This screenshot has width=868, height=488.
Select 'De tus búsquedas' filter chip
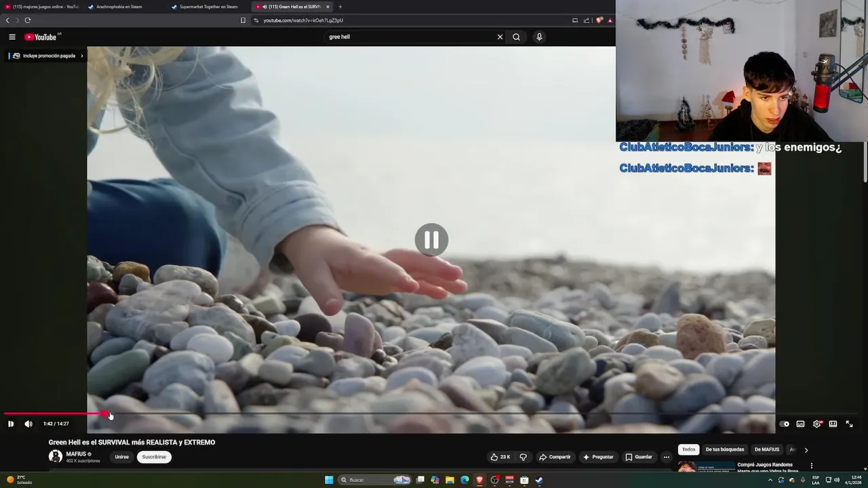(725, 449)
